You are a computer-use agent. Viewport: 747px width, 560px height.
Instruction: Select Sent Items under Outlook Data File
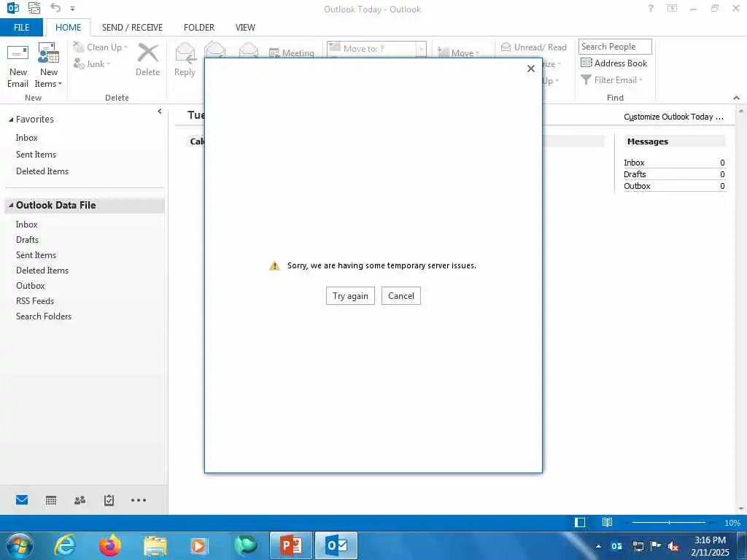pos(36,254)
